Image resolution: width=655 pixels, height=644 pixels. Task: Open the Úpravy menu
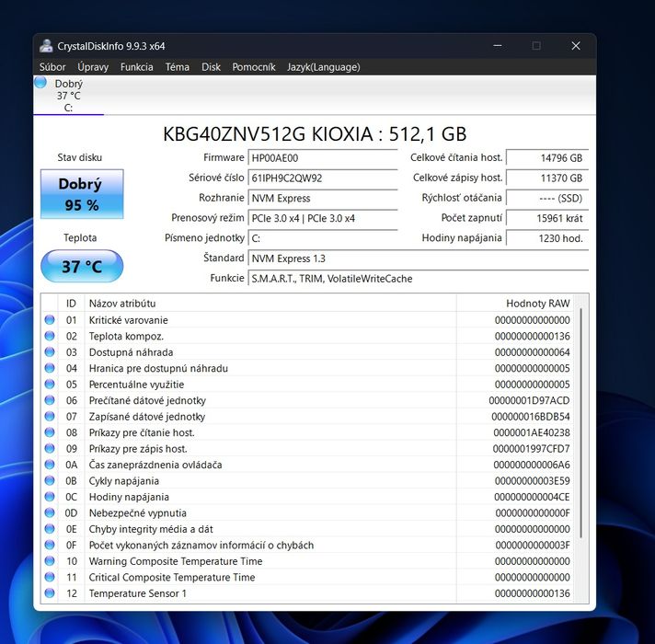click(93, 67)
